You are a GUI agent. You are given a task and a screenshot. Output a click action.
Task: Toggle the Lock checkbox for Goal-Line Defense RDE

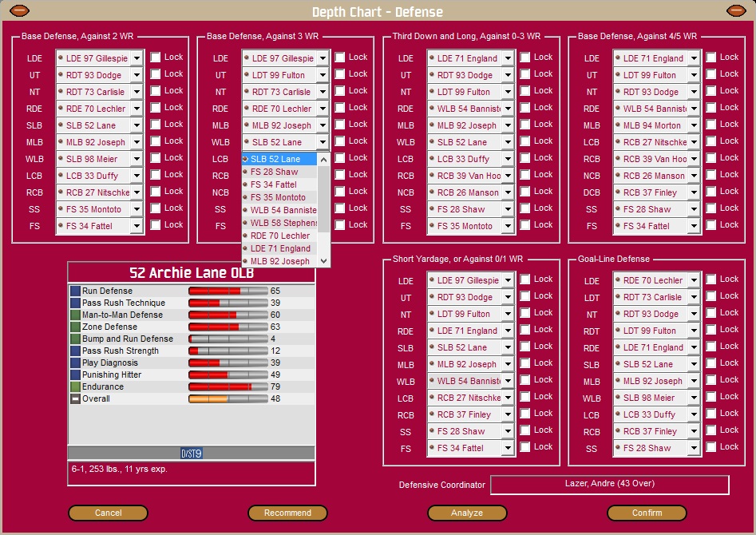[x=709, y=347]
